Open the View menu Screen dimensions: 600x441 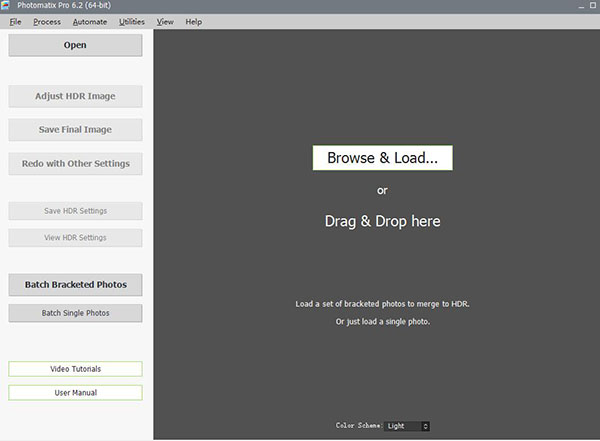[x=165, y=22]
